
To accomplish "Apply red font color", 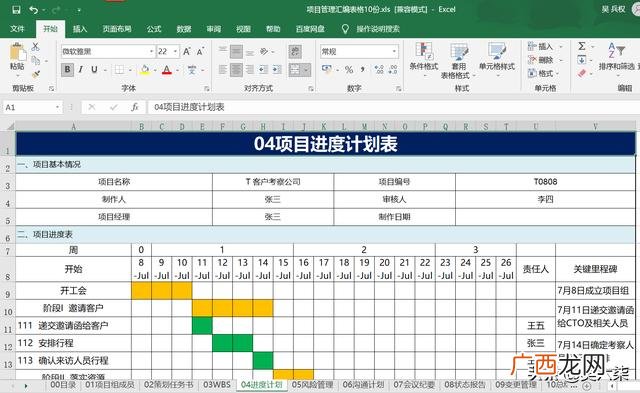I will (167, 70).
